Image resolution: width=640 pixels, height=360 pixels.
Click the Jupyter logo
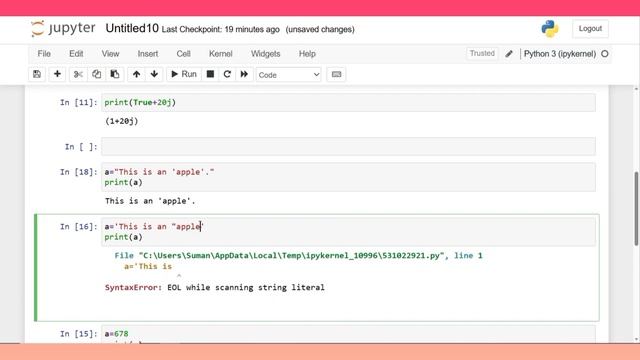(x=63, y=29)
